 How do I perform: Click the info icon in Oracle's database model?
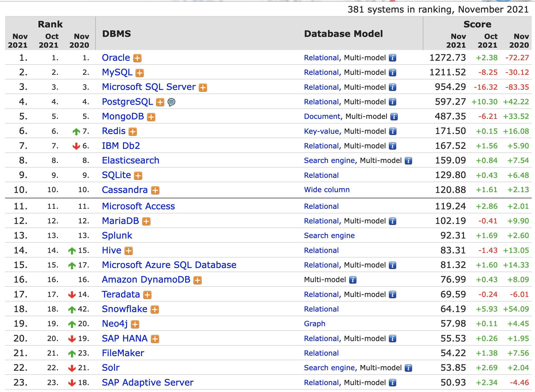coord(393,58)
